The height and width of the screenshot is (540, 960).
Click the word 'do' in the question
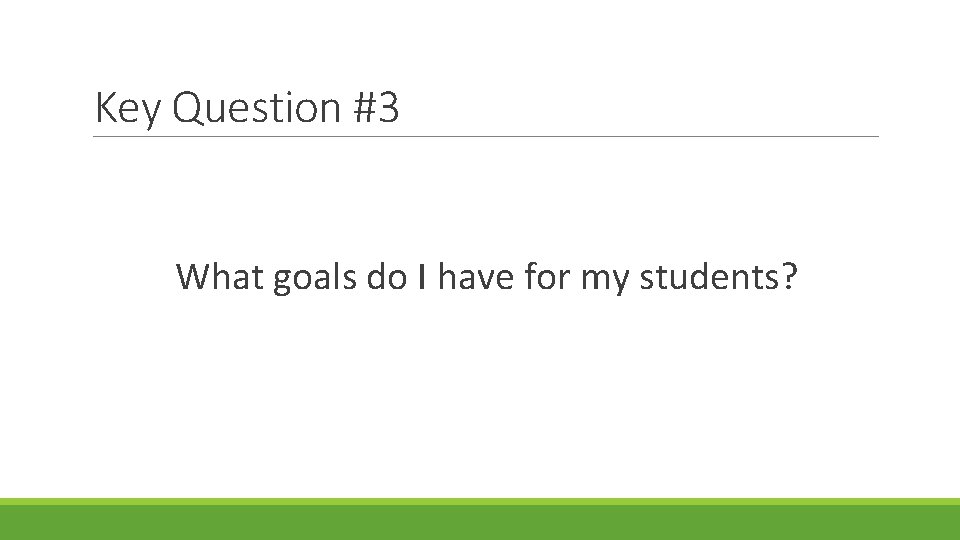[x=386, y=277]
